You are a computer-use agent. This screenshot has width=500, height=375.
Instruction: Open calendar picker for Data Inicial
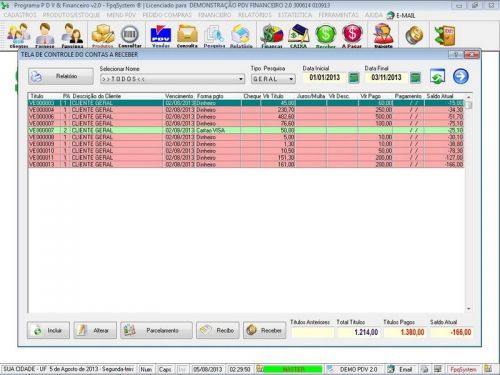point(354,78)
